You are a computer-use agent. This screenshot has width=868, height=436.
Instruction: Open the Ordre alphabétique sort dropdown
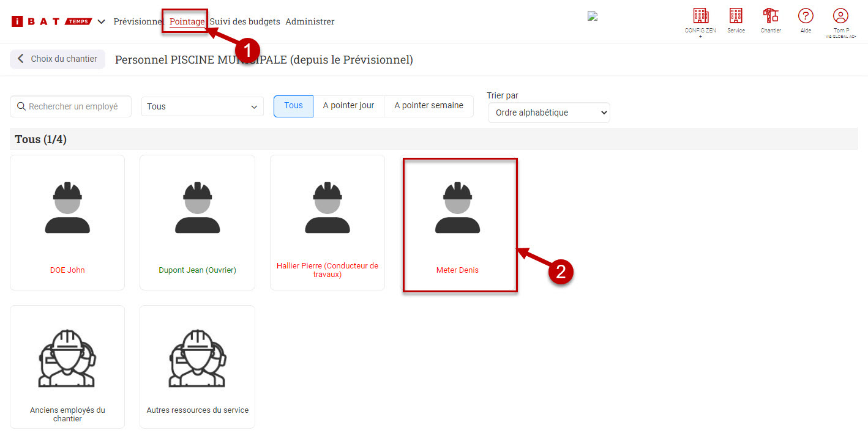(x=548, y=113)
